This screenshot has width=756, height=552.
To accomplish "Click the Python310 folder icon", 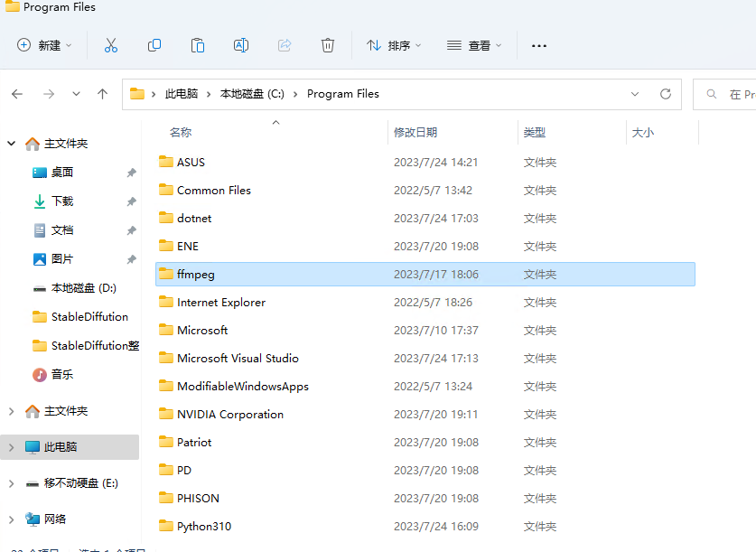I will [x=166, y=526].
